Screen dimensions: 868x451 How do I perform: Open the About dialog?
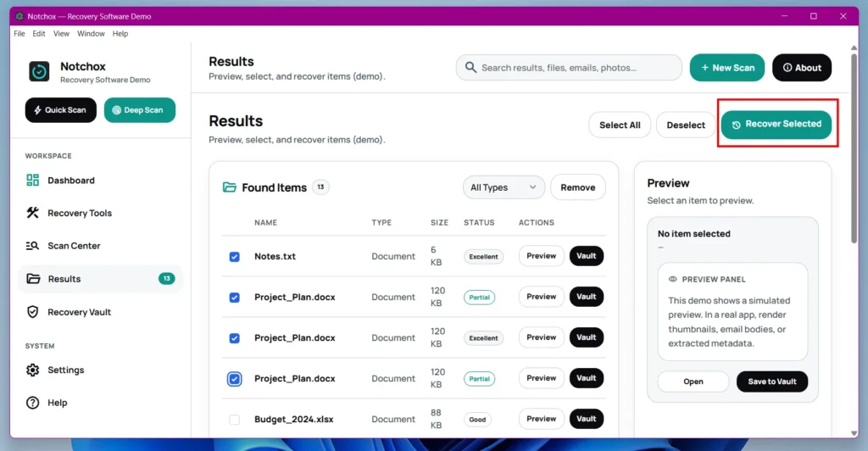(x=802, y=68)
